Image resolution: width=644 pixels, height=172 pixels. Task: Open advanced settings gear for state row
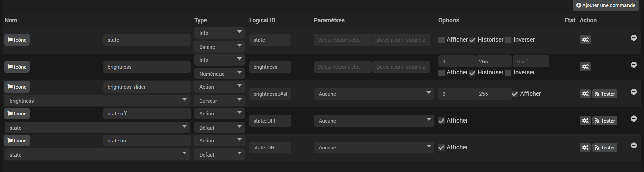pos(585,40)
